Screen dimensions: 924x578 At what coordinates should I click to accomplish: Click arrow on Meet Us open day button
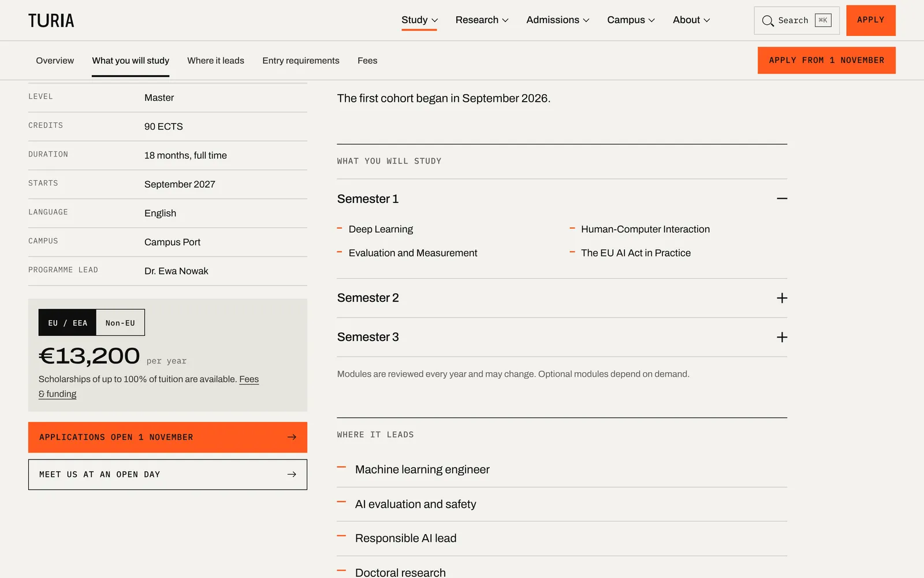click(292, 474)
